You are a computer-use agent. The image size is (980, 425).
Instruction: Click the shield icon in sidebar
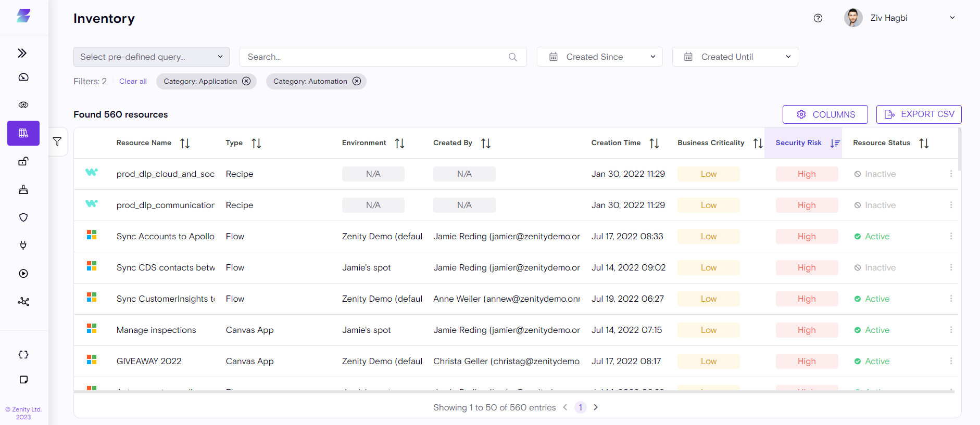(x=23, y=217)
